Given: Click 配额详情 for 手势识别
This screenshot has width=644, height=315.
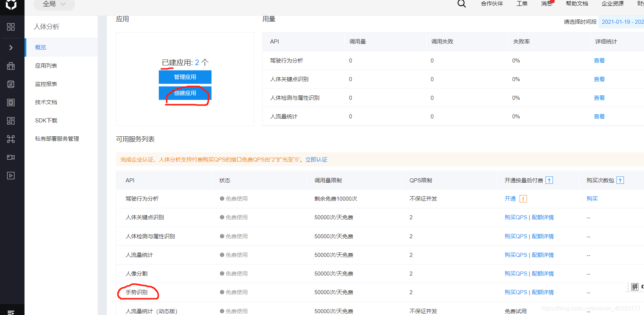Looking at the screenshot, I should click(543, 292).
